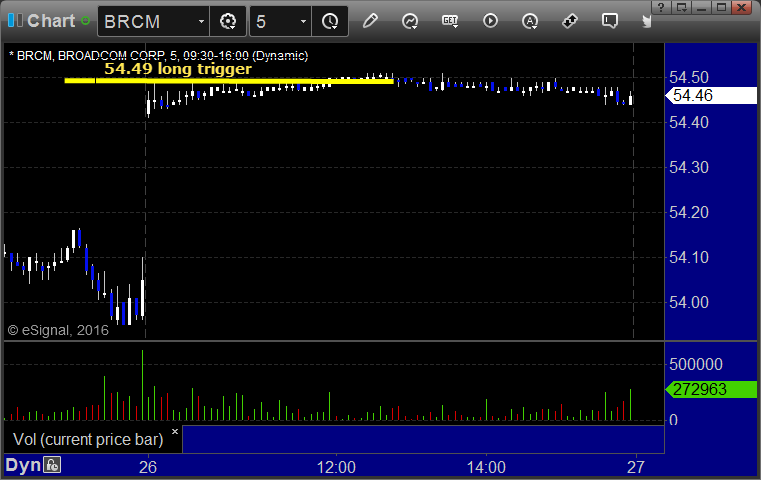
Task: Click the 54.00 price axis label
Action: click(689, 302)
